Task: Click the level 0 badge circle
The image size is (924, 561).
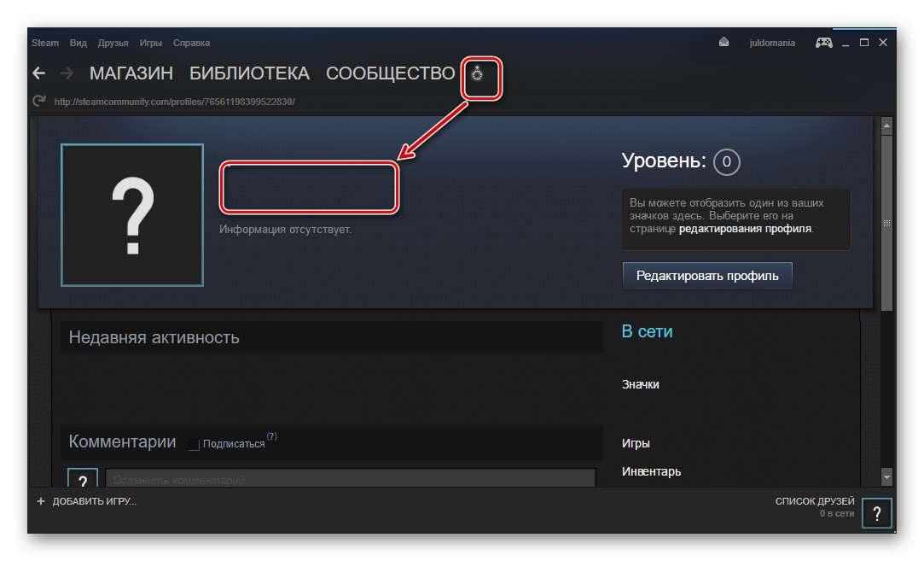Action: click(727, 161)
